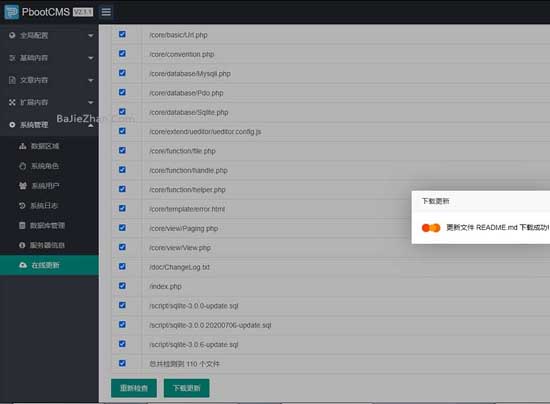The image size is (550, 404).
Task: Expand the 扩展内容 menu arrow
Action: pyautogui.click(x=91, y=102)
